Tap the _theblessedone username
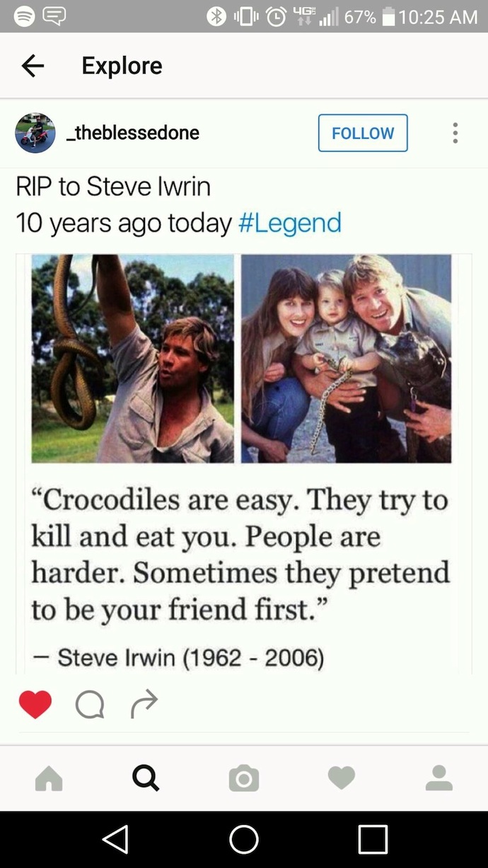 [133, 133]
